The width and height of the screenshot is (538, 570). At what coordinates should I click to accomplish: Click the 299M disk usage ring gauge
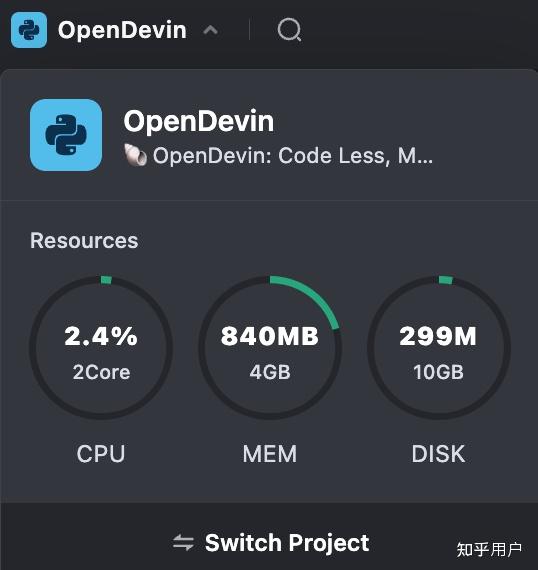(438, 348)
